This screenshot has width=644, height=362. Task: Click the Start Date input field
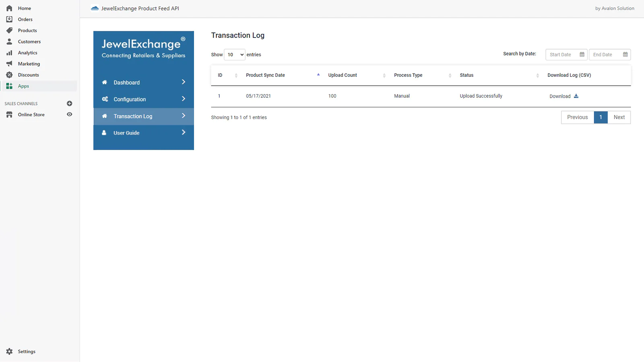click(566, 54)
